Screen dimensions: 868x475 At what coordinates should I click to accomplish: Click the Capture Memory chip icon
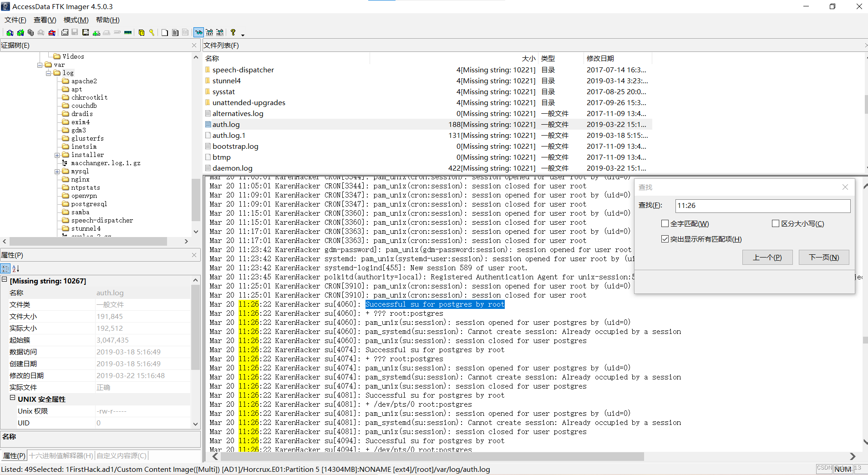(x=128, y=33)
